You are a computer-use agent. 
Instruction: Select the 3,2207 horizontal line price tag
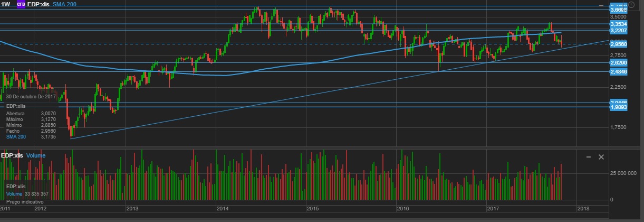point(618,31)
